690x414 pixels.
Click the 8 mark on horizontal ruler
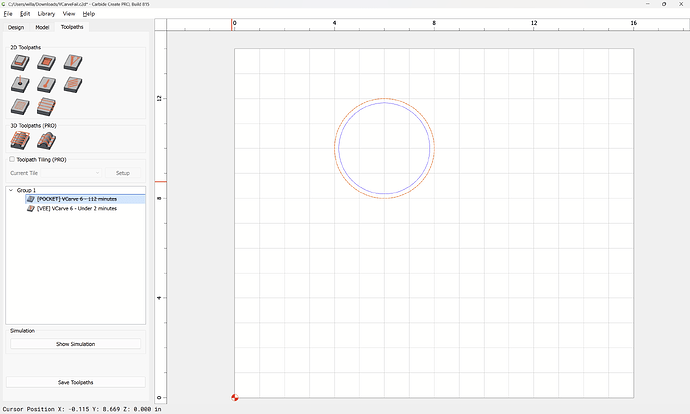[434, 23]
